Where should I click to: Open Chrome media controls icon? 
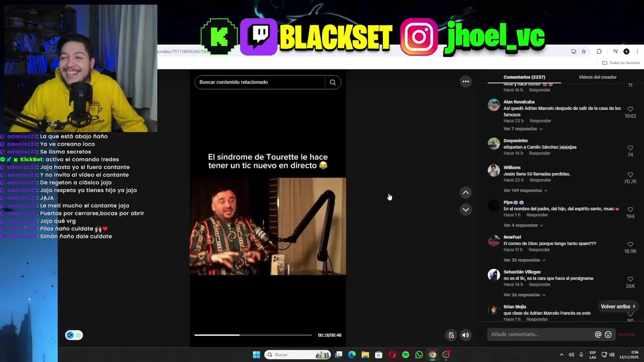point(615,51)
